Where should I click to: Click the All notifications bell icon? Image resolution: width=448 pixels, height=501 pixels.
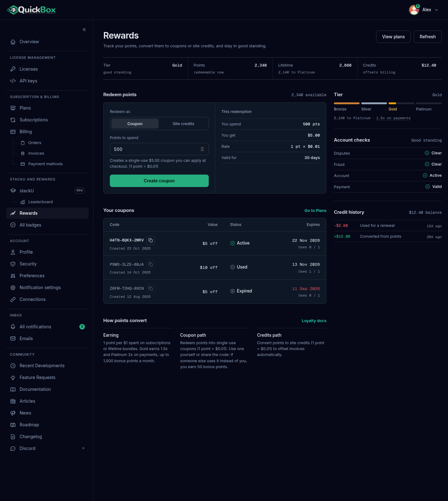pos(13,327)
